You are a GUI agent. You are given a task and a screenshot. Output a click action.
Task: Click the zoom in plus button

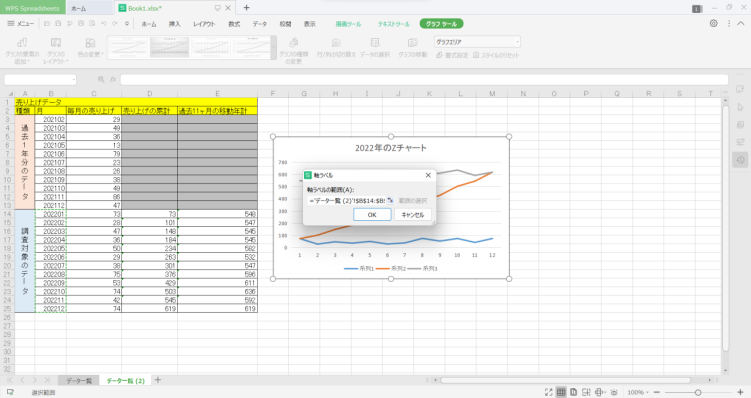[740, 392]
